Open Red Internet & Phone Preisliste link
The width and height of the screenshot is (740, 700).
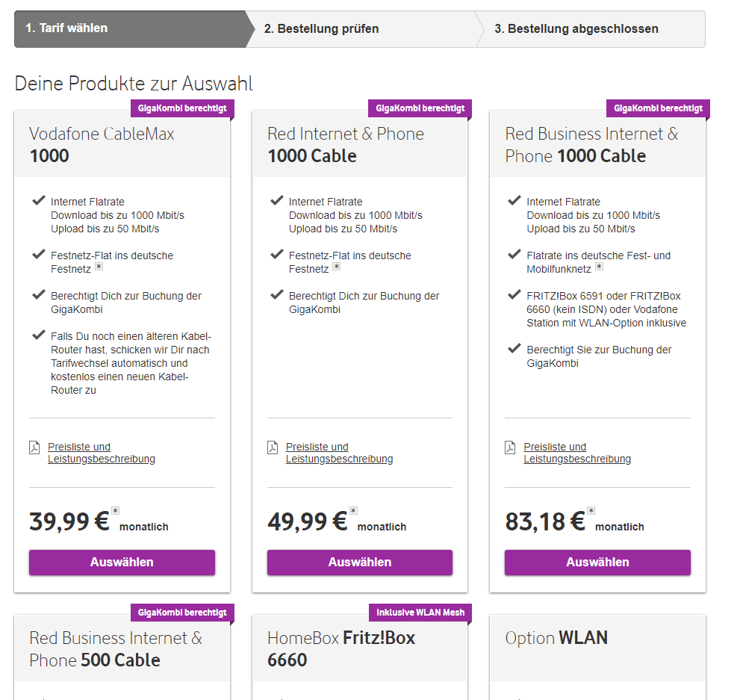339,453
